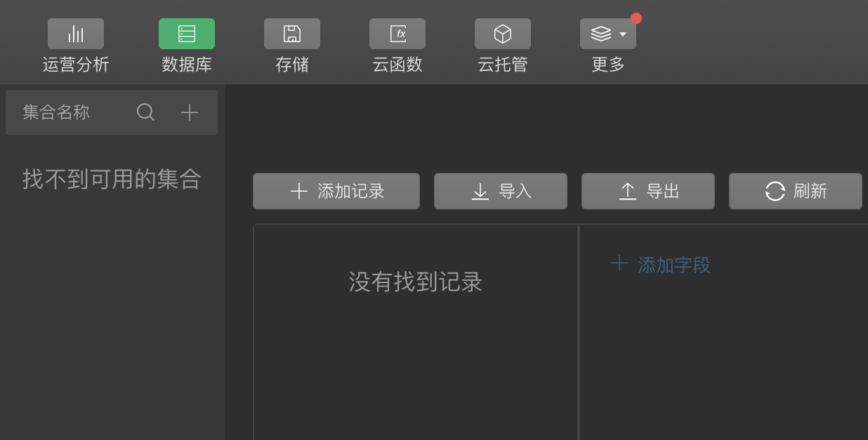
Task: Open the 运营分析 bar chart icon
Action: pos(76,34)
